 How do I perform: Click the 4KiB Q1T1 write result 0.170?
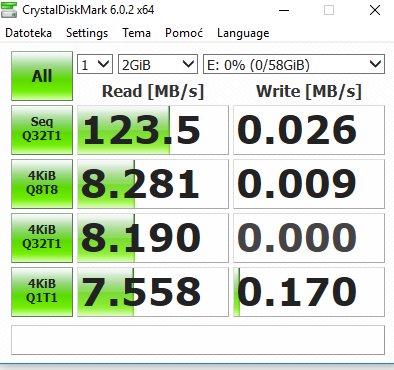pos(309,292)
